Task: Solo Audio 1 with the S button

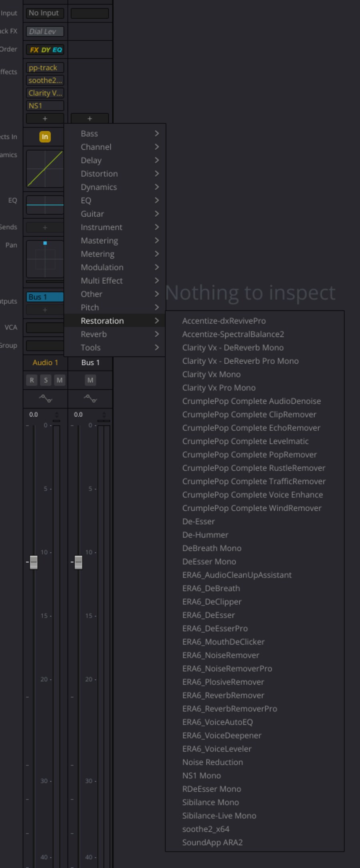Action: point(46,380)
